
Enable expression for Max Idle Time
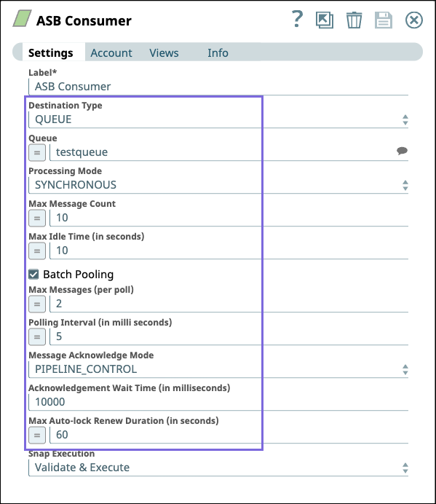coord(37,251)
